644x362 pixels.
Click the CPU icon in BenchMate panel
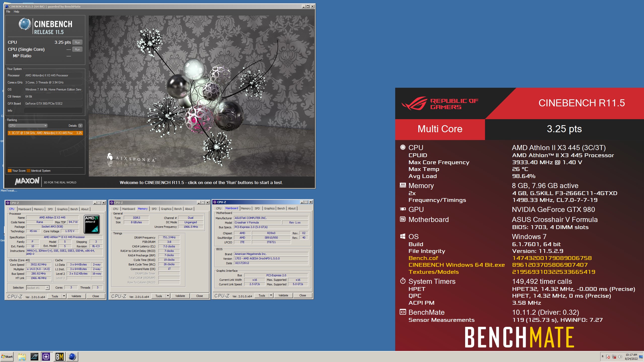[403, 147]
